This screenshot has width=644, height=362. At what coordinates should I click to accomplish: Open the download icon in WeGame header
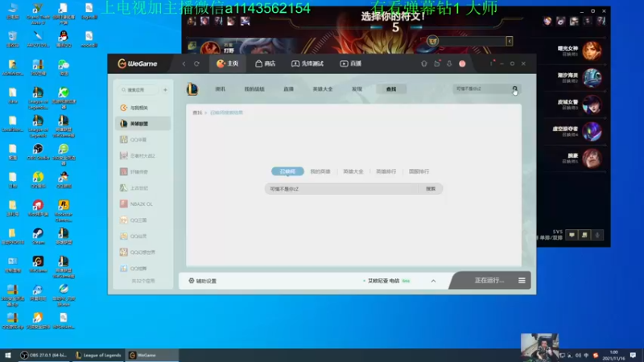449,64
